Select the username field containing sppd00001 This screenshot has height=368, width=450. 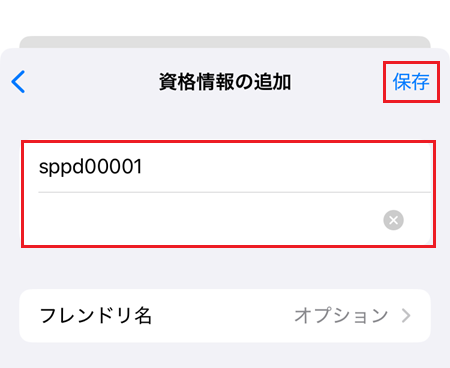[228, 167]
